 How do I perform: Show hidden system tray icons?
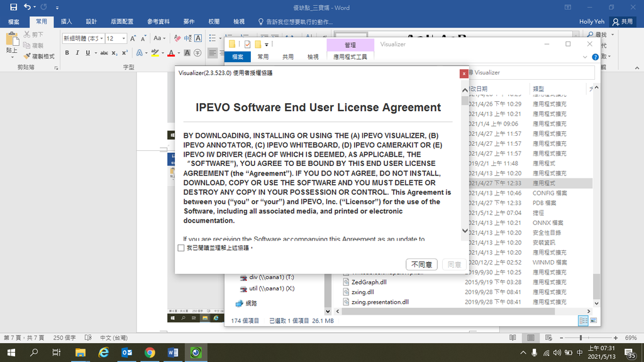(x=523, y=353)
